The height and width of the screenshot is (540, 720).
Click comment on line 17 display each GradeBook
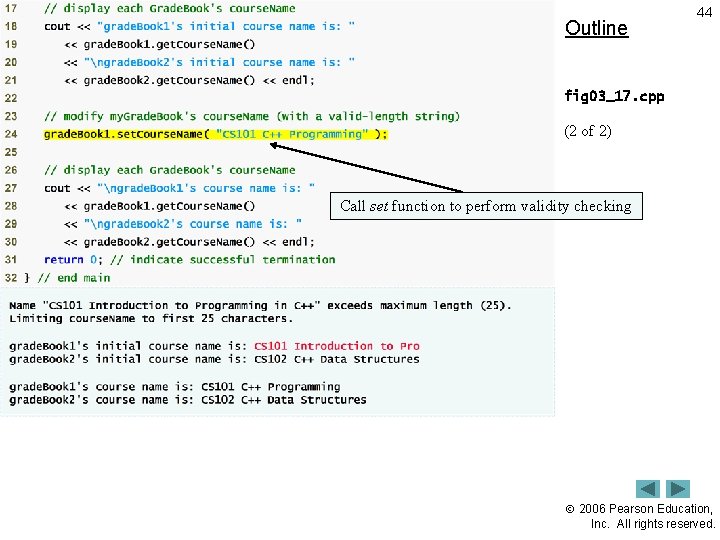coord(170,8)
